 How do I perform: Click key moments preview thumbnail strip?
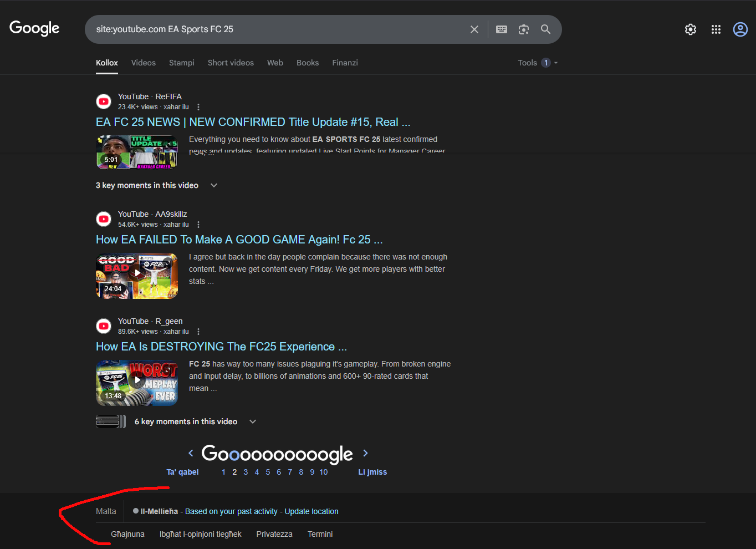coord(111,421)
